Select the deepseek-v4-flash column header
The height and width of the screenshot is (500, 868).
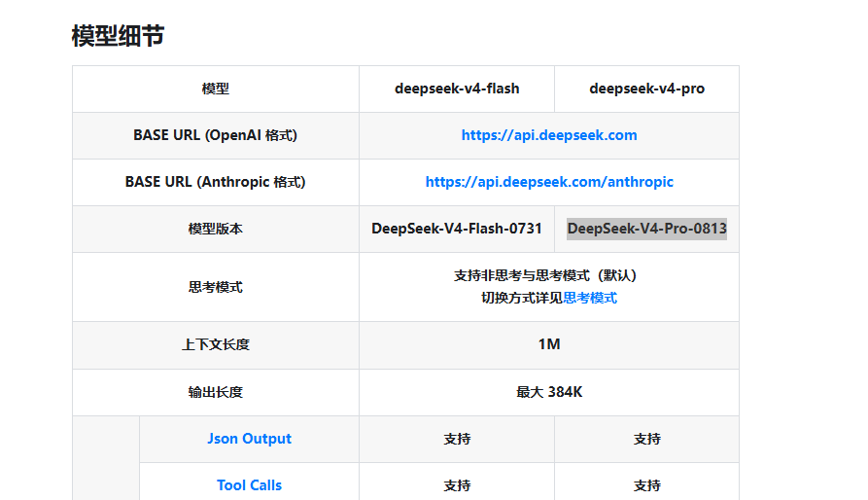click(457, 89)
